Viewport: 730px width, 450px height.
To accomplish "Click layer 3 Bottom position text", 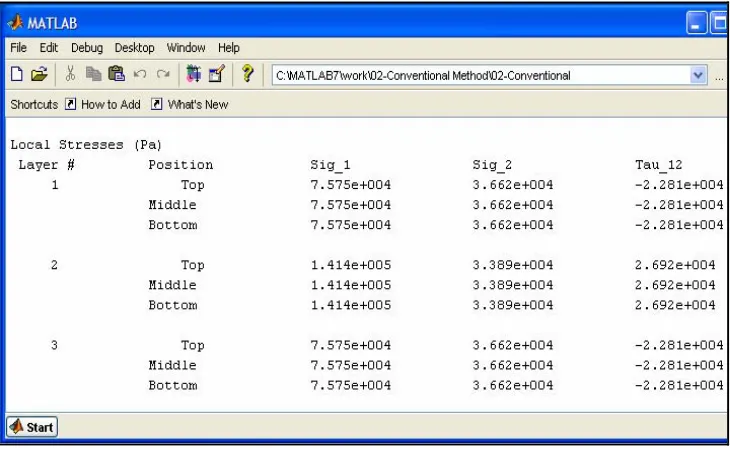I will pos(173,385).
